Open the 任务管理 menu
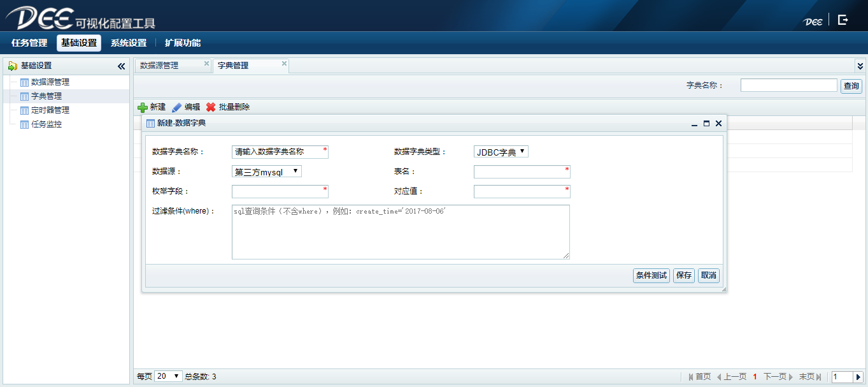Screen dimensions: 868x387 pyautogui.click(x=29, y=43)
